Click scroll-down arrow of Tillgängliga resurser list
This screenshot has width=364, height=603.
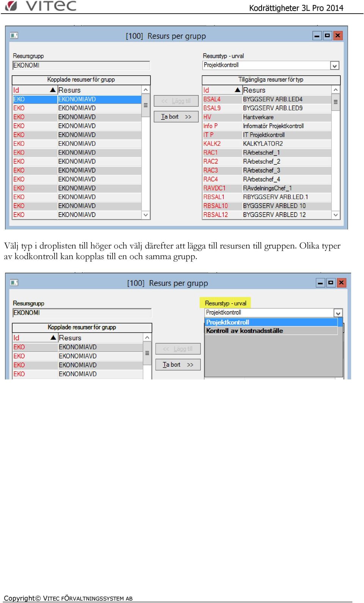coord(336,215)
